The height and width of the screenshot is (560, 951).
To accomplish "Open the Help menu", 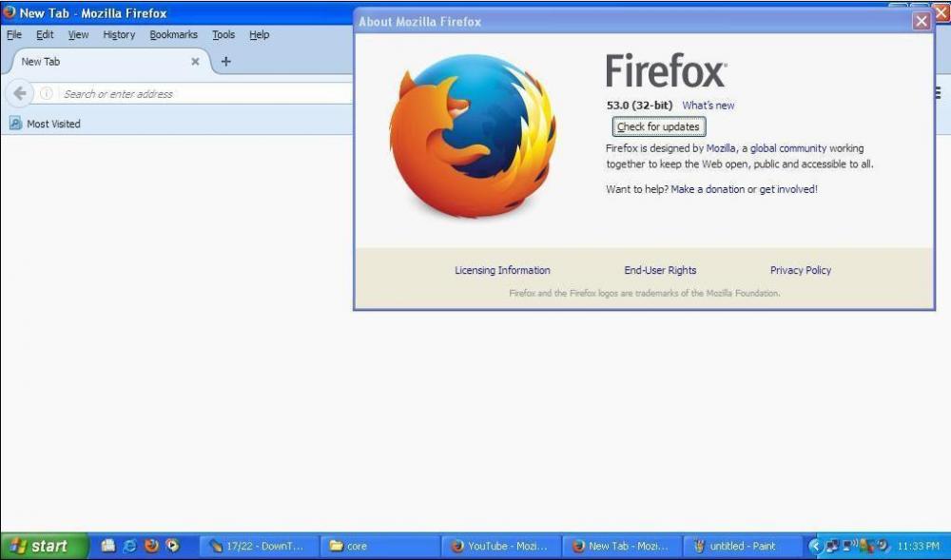I will tap(259, 34).
